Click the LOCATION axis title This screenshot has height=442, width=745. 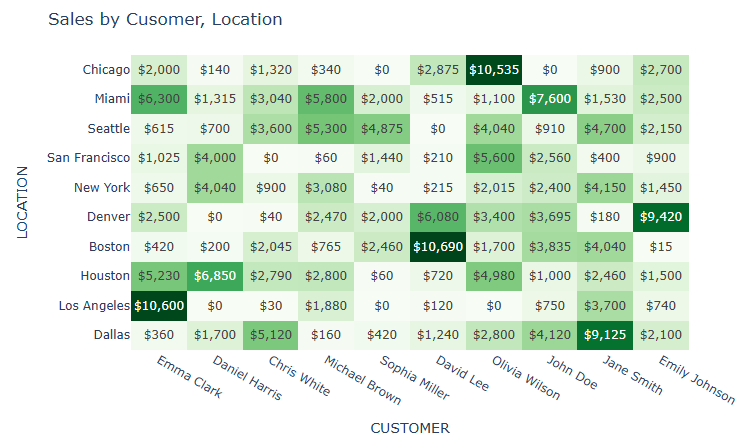click(22, 202)
